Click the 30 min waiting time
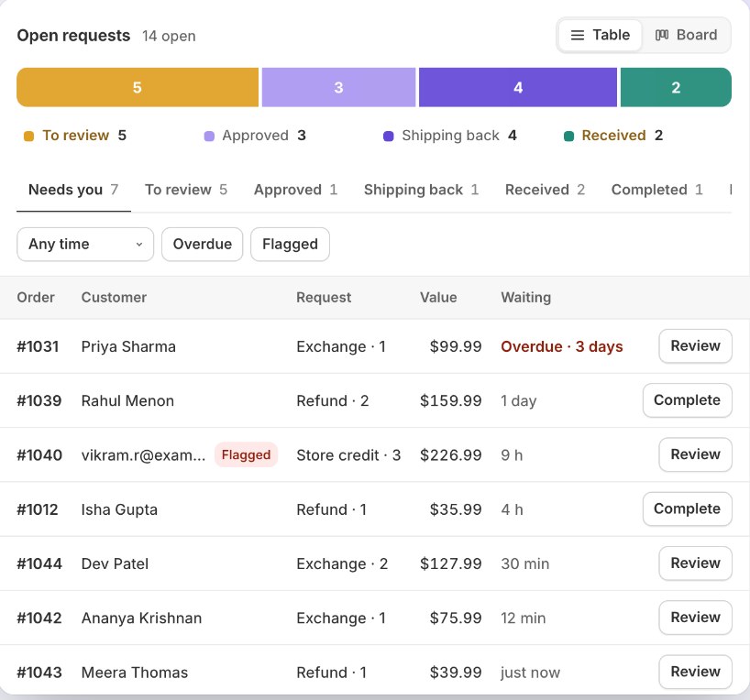 (x=524, y=563)
